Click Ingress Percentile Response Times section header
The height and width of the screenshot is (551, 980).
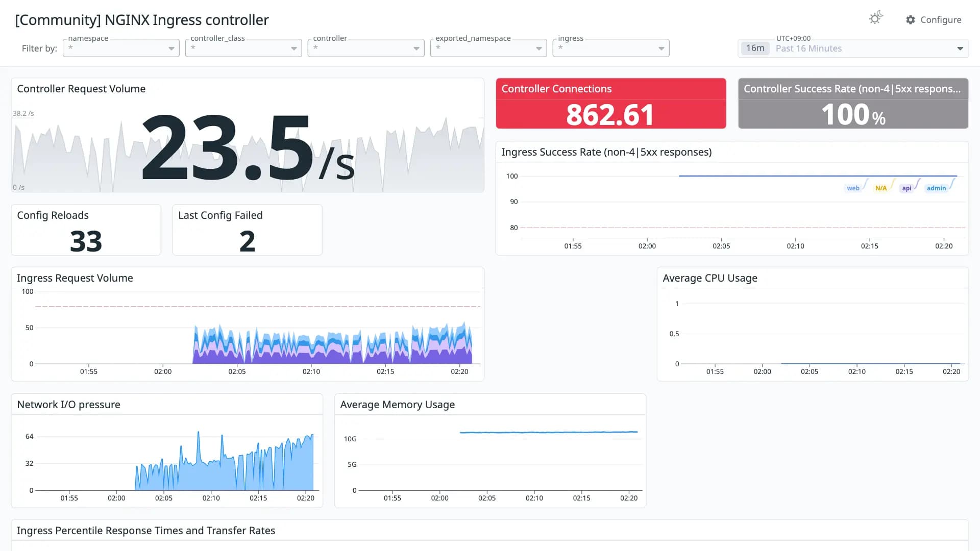pos(146,531)
